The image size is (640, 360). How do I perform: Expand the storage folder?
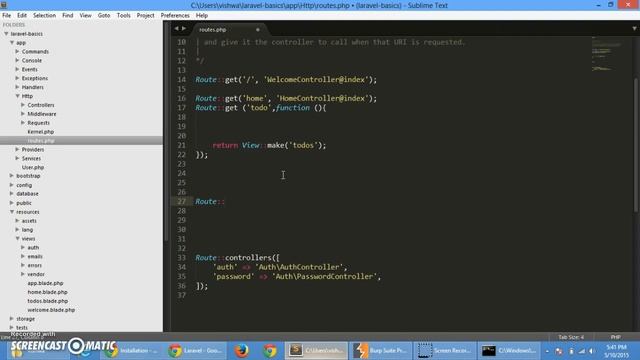(x=12, y=319)
